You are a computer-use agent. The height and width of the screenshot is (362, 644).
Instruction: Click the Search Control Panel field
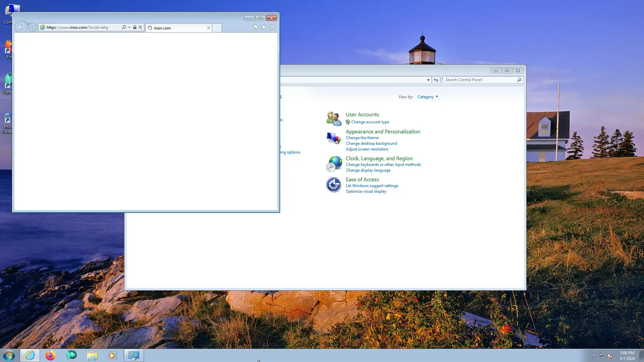click(480, 80)
